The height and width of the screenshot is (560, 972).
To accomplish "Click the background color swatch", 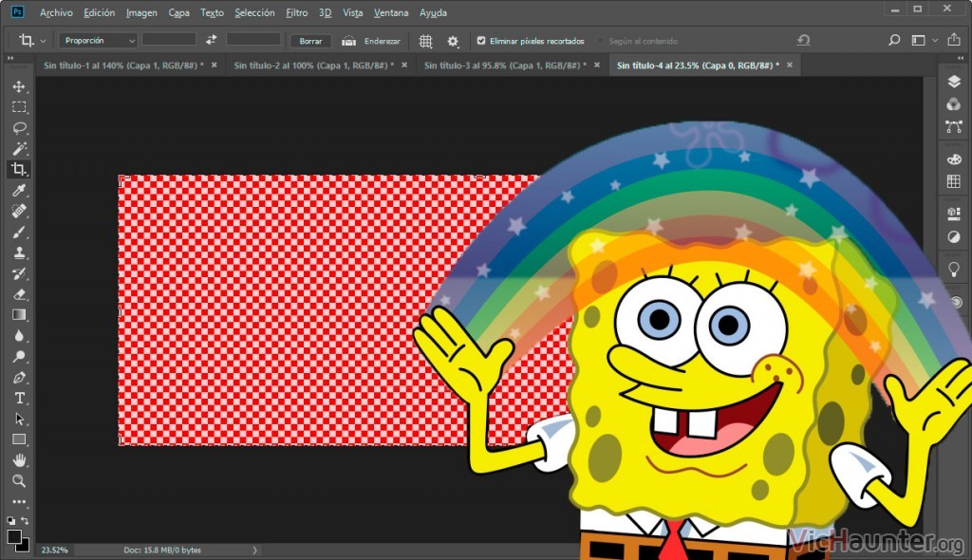I will point(24,546).
